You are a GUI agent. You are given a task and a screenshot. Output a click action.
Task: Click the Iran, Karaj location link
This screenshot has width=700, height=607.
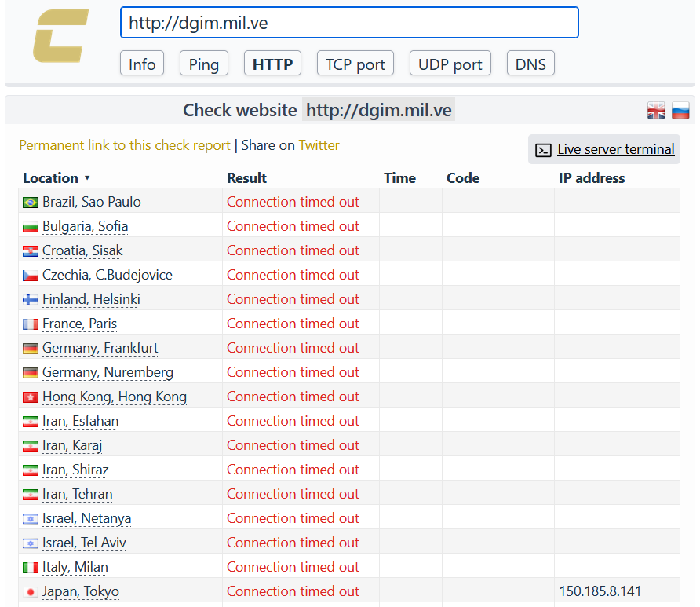click(72, 445)
